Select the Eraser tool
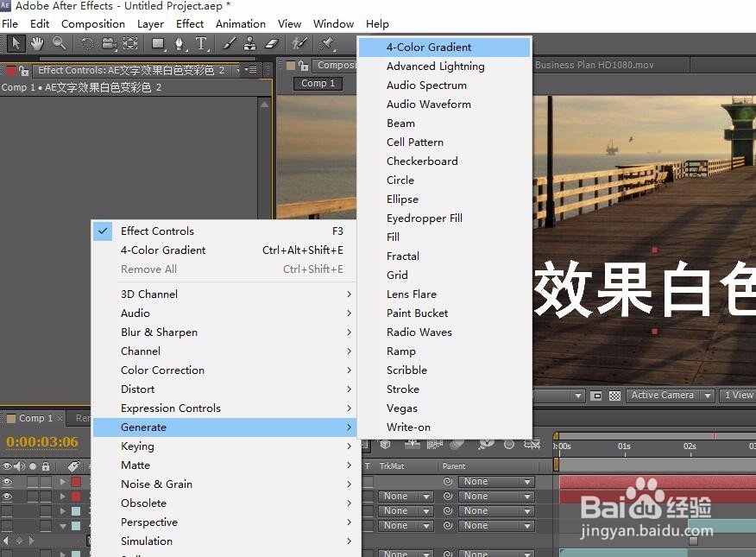 tap(272, 44)
